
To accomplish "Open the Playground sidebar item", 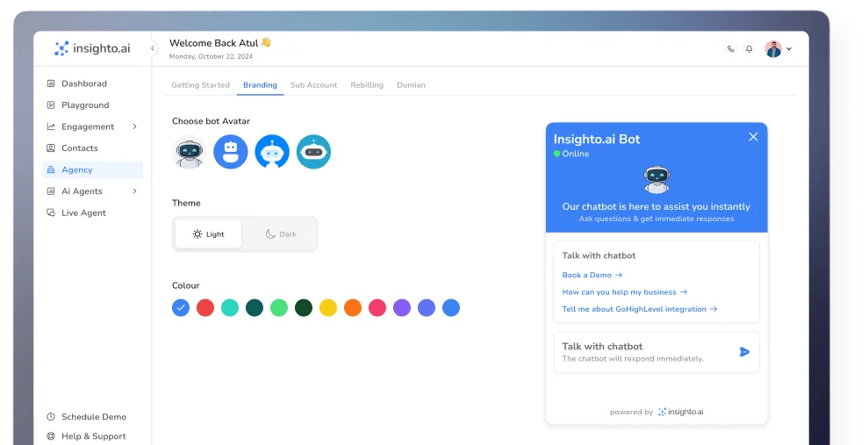I will tap(85, 105).
